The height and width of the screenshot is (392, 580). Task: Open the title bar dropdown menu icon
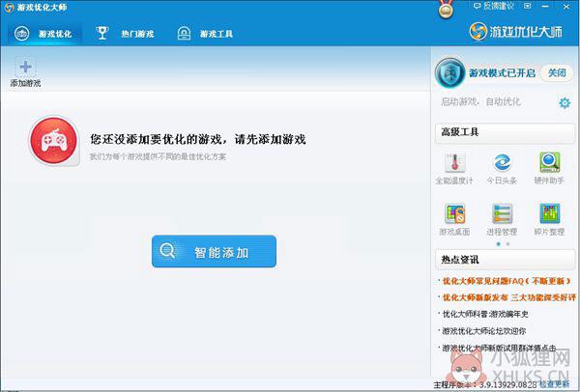click(x=528, y=6)
